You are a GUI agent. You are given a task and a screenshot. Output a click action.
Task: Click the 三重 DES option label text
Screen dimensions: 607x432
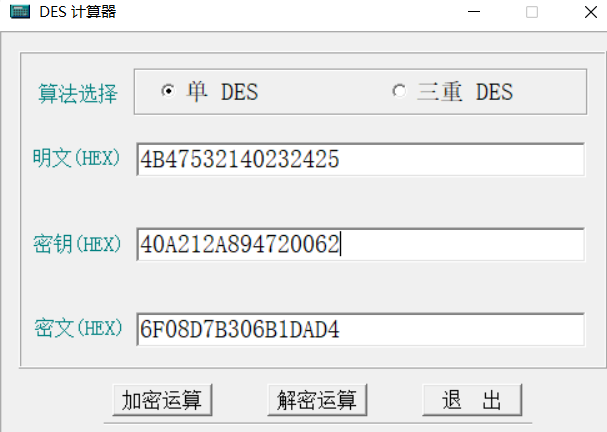465,92
